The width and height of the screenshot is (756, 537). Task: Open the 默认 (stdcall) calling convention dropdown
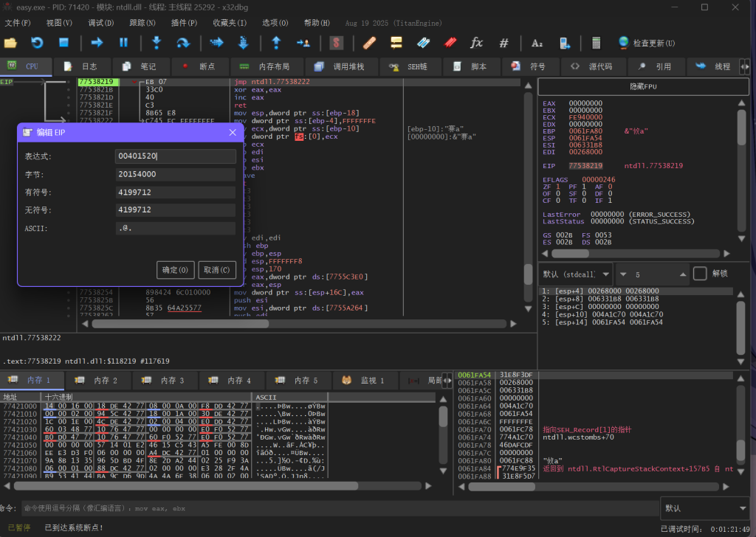575,274
